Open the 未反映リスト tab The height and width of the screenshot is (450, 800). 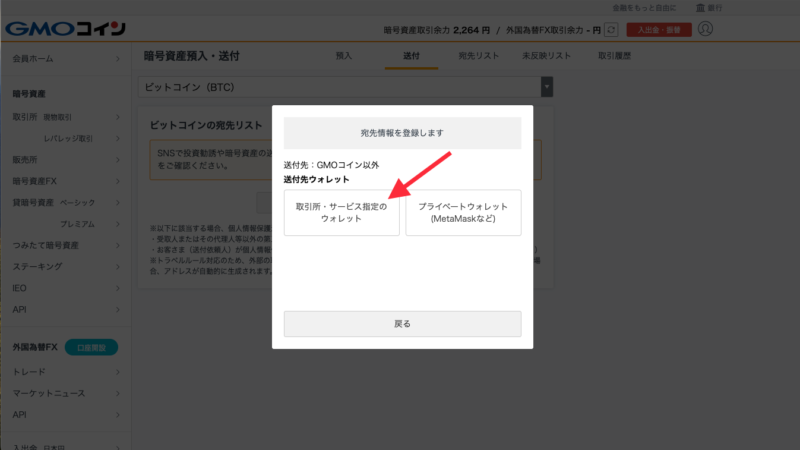point(546,56)
